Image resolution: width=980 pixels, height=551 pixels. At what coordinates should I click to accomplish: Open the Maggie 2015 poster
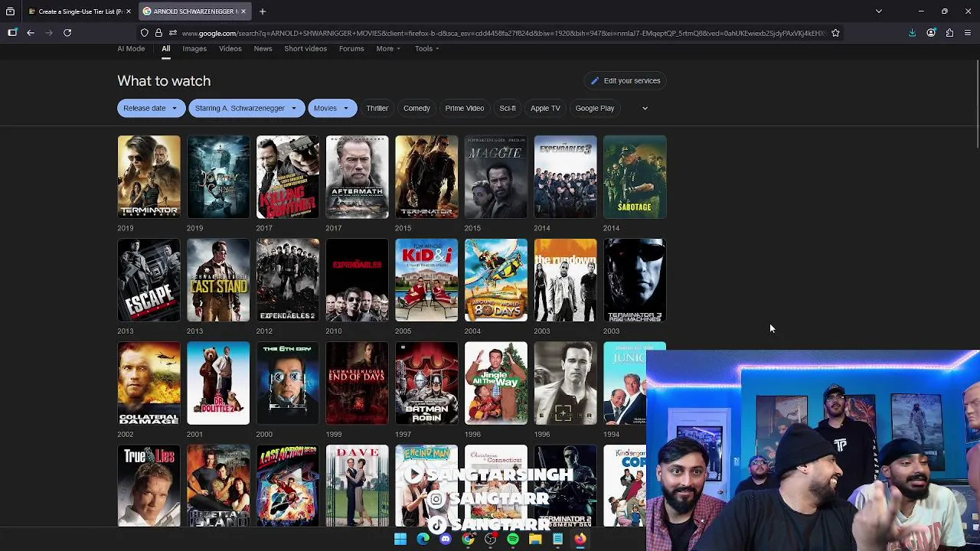[x=496, y=177]
